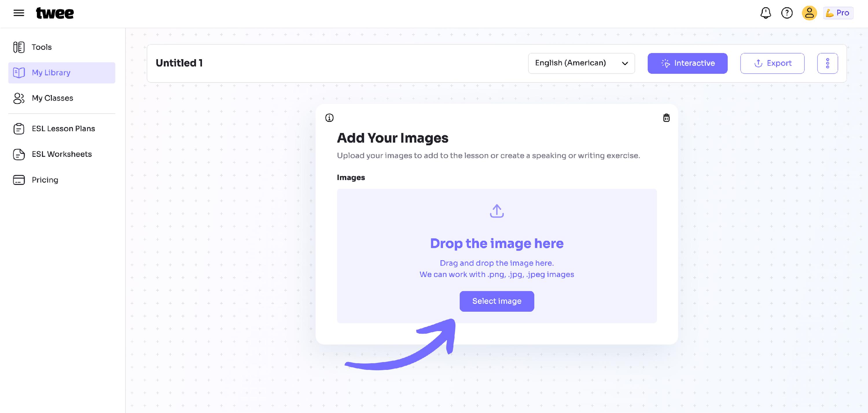Viewport: 868px width, 413px height.
Task: Click the 'Add Your Images' heading
Action: click(x=393, y=138)
